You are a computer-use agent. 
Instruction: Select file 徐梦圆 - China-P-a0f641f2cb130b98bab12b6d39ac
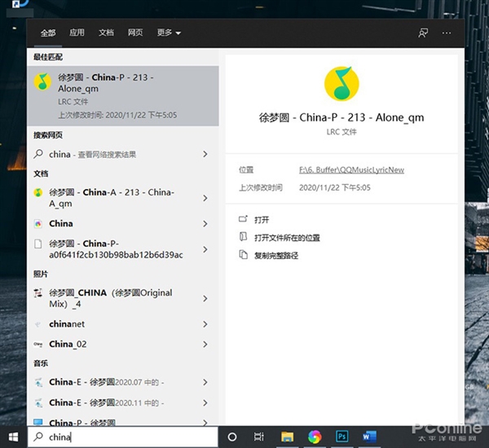click(123, 249)
